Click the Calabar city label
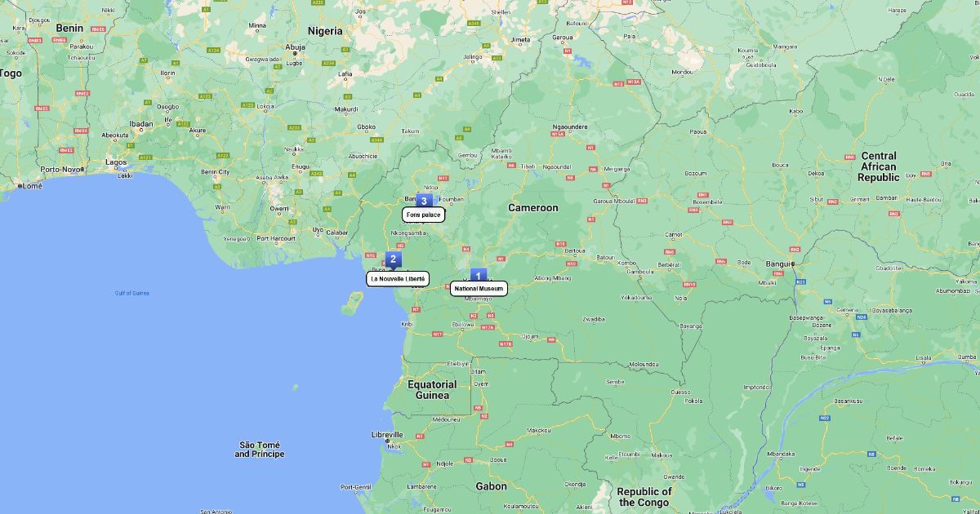Image resolution: width=980 pixels, height=514 pixels. pos(337,232)
